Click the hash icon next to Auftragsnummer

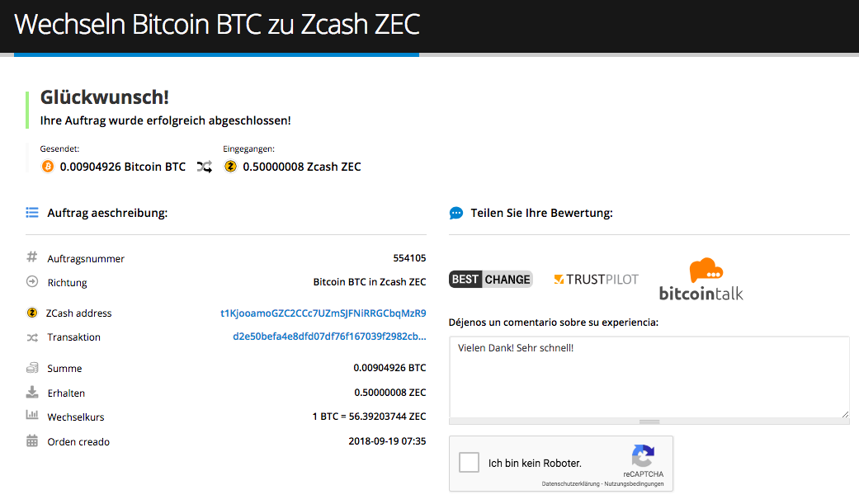(x=32, y=257)
